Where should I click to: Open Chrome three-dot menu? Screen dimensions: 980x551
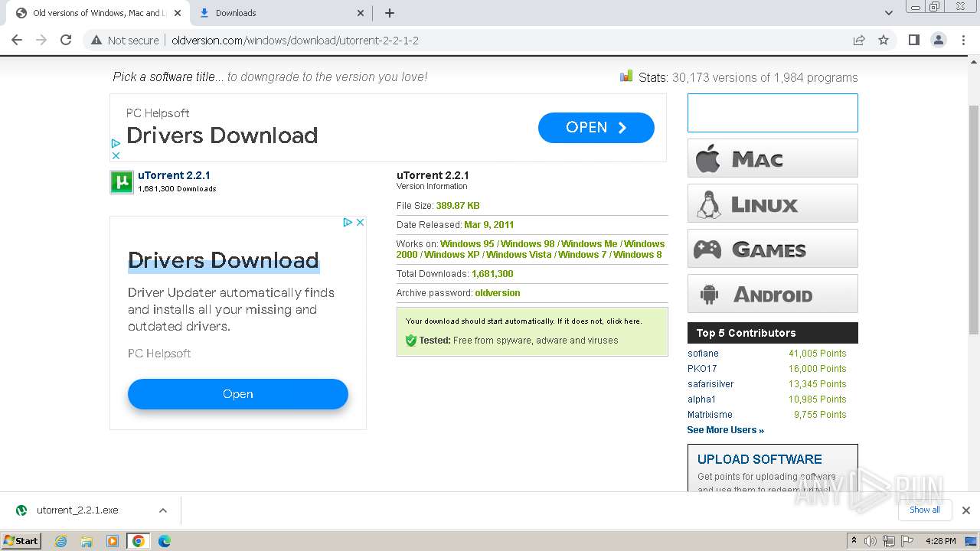(963, 41)
